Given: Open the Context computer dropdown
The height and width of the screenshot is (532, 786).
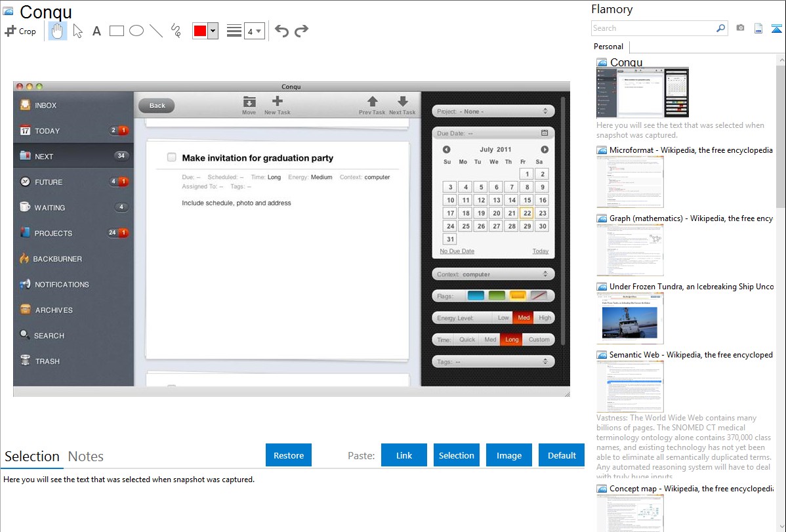Looking at the screenshot, I should click(493, 274).
